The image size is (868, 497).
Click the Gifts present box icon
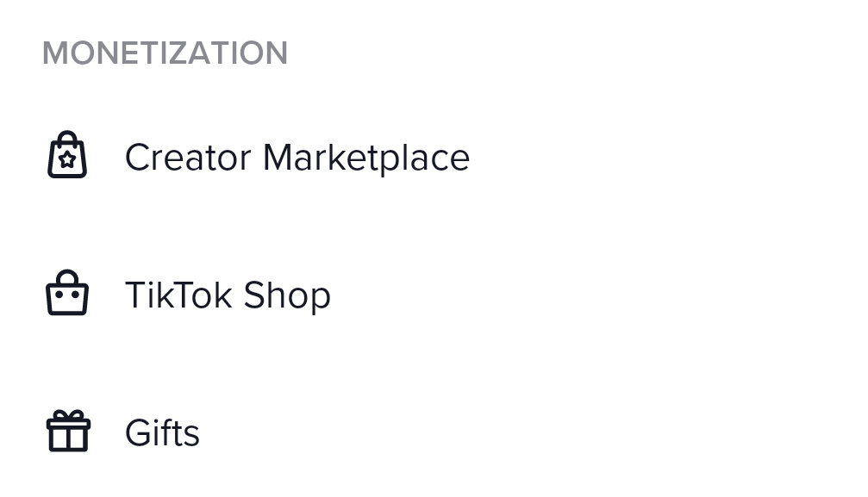pos(68,432)
